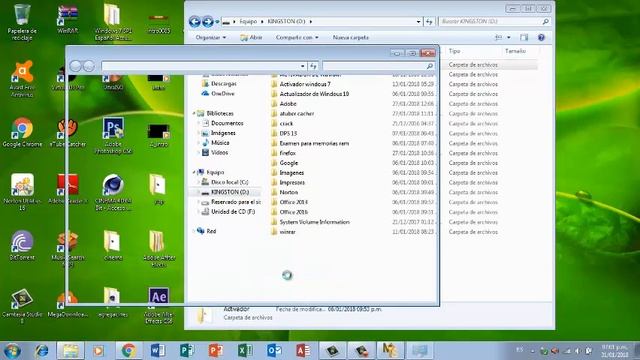Select the Norton Utilities 16 desktop icon
Viewport: 640px width, 360px height.
[22, 192]
